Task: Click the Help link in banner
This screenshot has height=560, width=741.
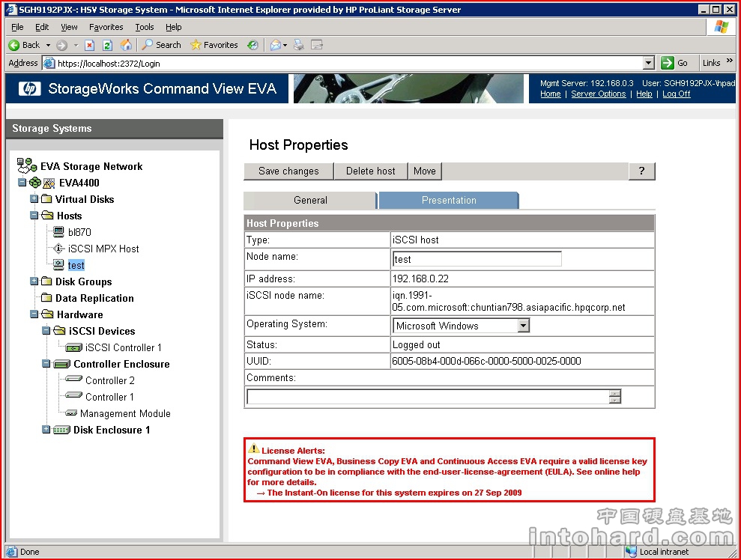Action: tap(644, 94)
